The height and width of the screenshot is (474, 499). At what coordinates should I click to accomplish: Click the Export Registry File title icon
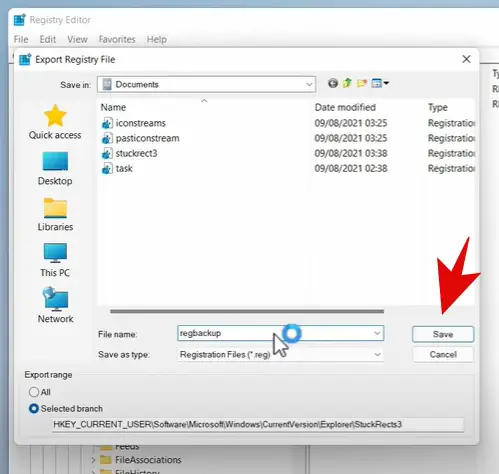point(25,60)
